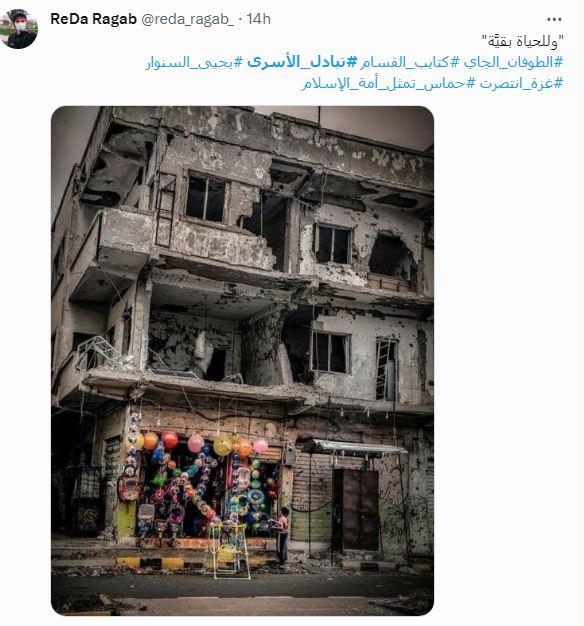This screenshot has height=626, width=584.
Task: Click the yellow swing set on sidewalk
Action: [x=229, y=551]
